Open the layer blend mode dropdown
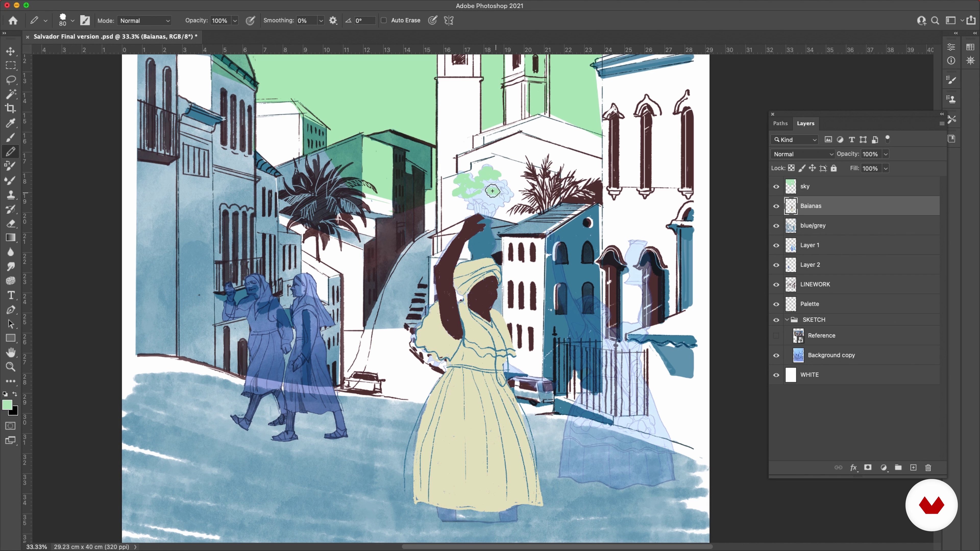Viewport: 980px width, 551px height. [803, 154]
